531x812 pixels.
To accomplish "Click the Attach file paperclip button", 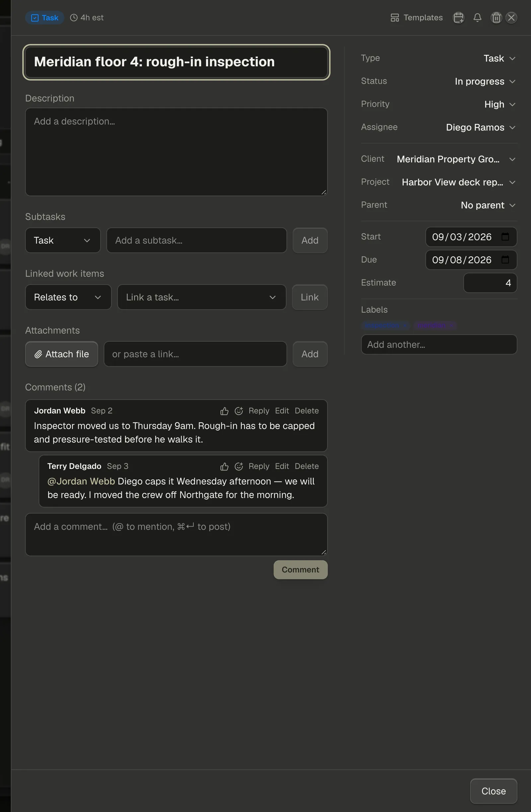I will (62, 354).
